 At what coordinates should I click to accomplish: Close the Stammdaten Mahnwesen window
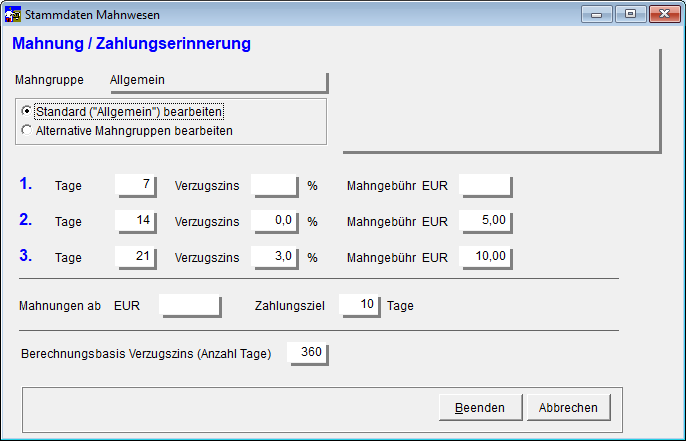click(x=664, y=14)
